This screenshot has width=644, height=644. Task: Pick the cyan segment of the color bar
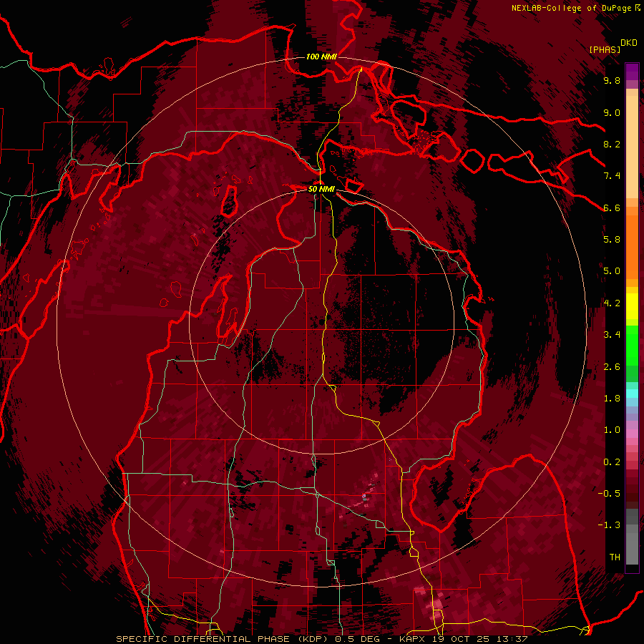click(632, 394)
